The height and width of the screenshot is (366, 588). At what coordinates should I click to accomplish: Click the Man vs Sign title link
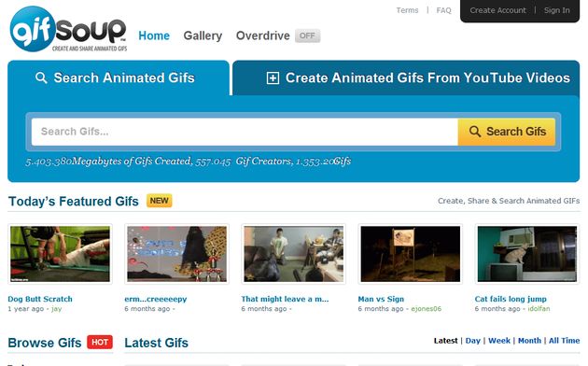coord(381,299)
